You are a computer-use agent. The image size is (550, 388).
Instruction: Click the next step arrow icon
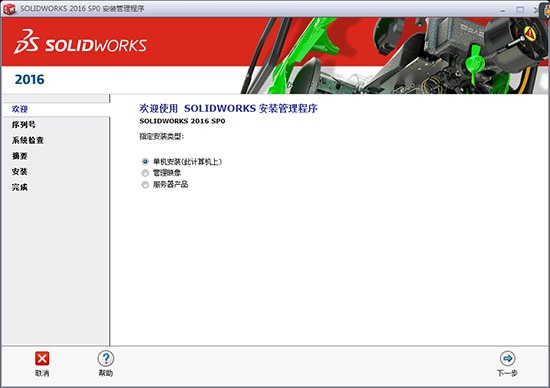(507, 359)
